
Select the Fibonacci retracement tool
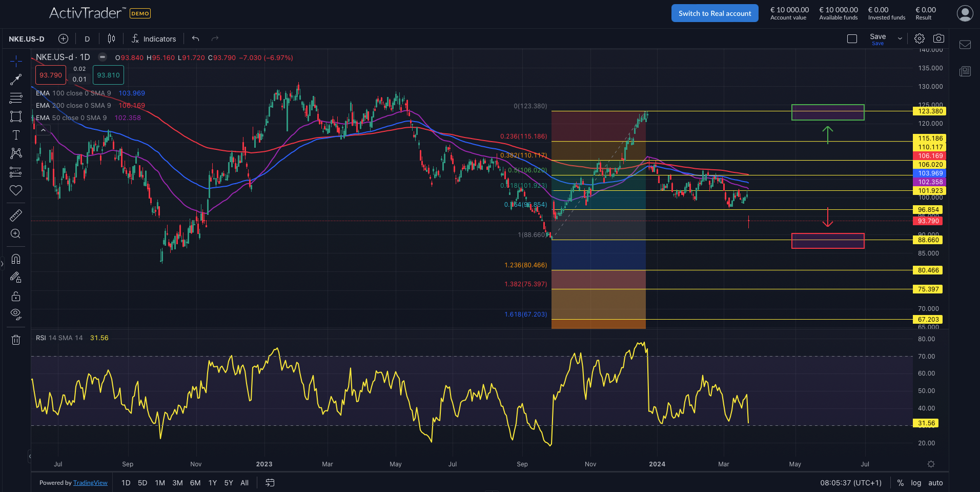click(x=16, y=97)
